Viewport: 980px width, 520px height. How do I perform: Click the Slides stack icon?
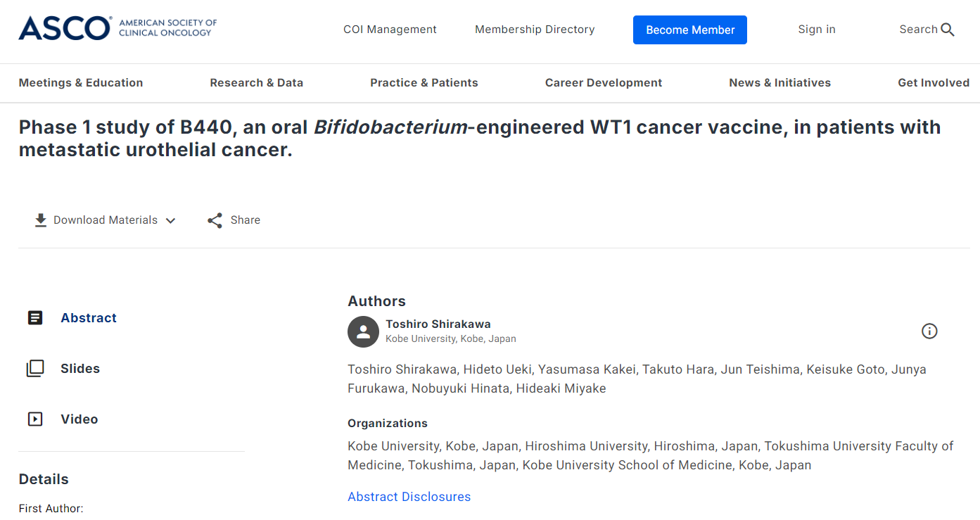[35, 369]
